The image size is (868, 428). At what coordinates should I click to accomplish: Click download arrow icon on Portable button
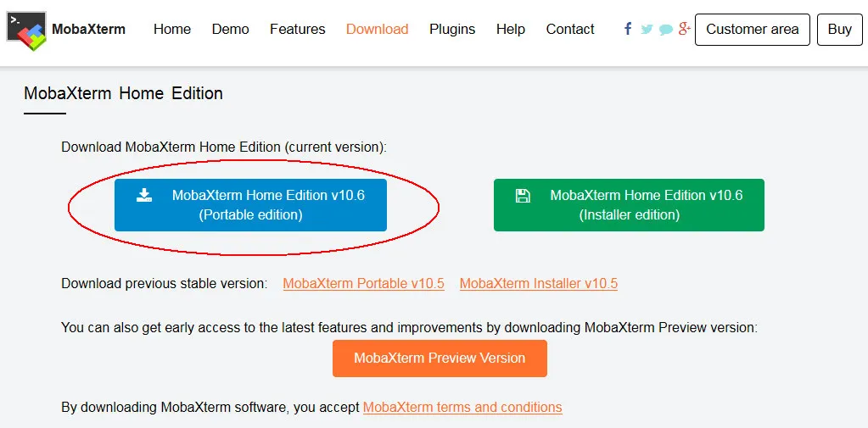(144, 195)
